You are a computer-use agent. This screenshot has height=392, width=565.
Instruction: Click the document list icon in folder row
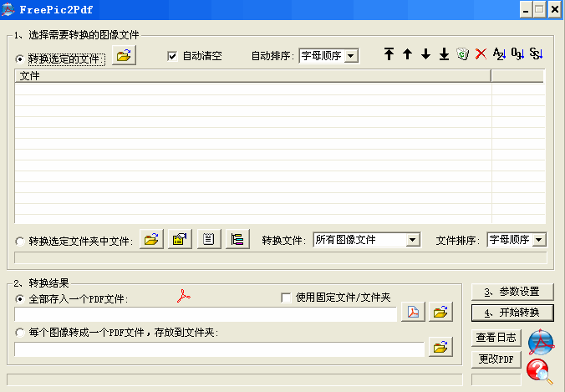click(209, 239)
